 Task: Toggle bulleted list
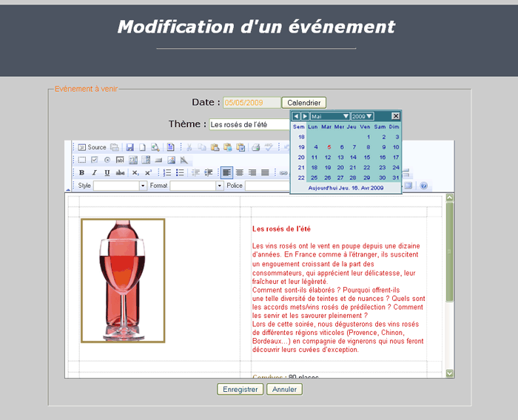coord(180,173)
